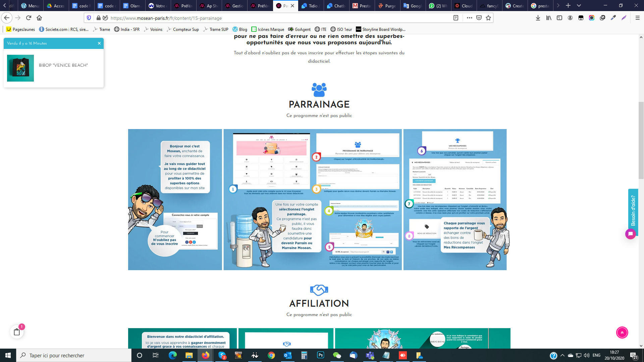Go to browser home page icon
Image resolution: width=644 pixels, height=362 pixels.
click(x=39, y=18)
